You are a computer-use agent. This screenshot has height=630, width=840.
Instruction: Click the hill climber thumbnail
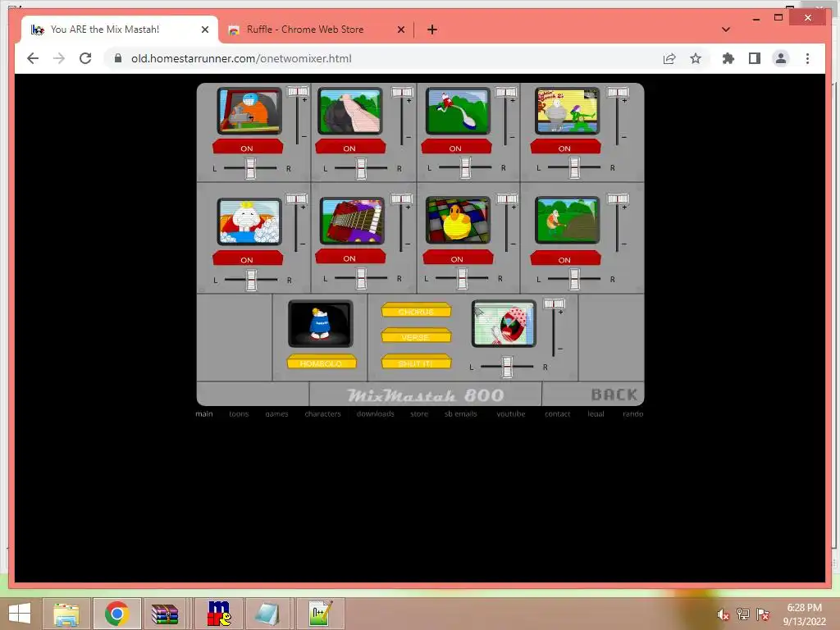point(568,220)
